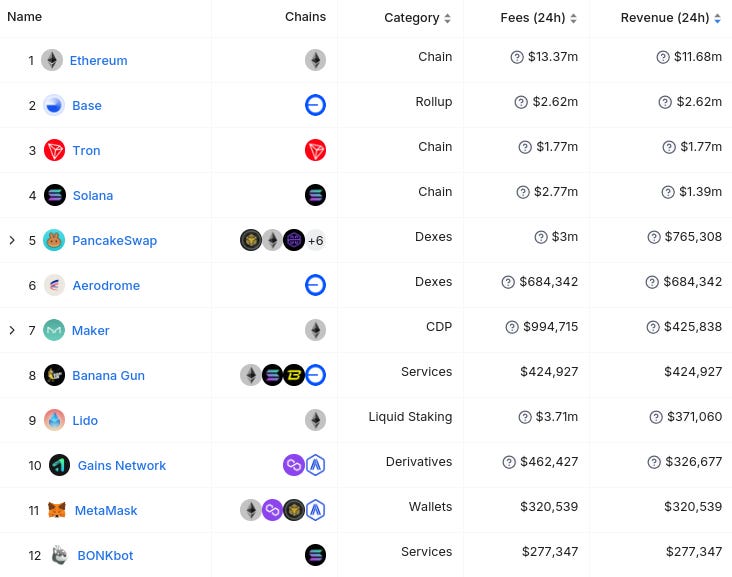Click the $371,060 revenue value for Lido

(x=695, y=416)
